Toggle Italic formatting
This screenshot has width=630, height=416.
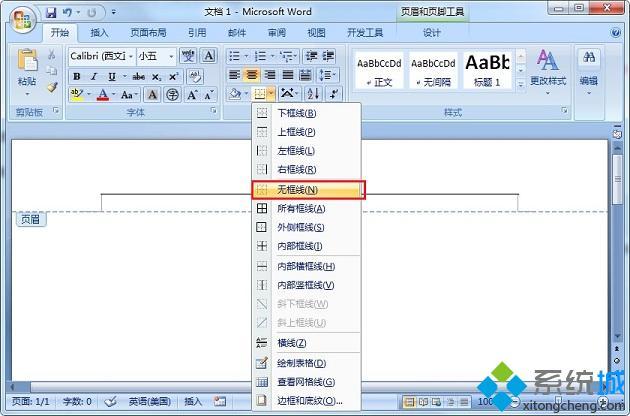pos(92,76)
